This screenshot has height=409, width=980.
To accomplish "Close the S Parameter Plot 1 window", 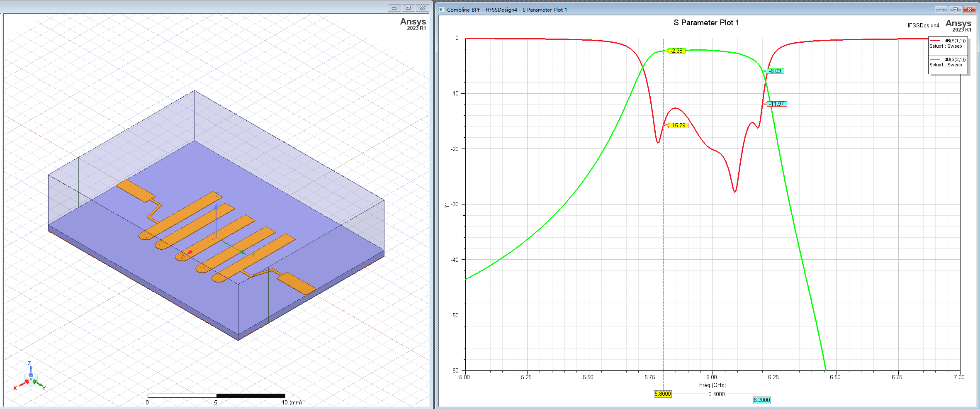I will 969,10.
